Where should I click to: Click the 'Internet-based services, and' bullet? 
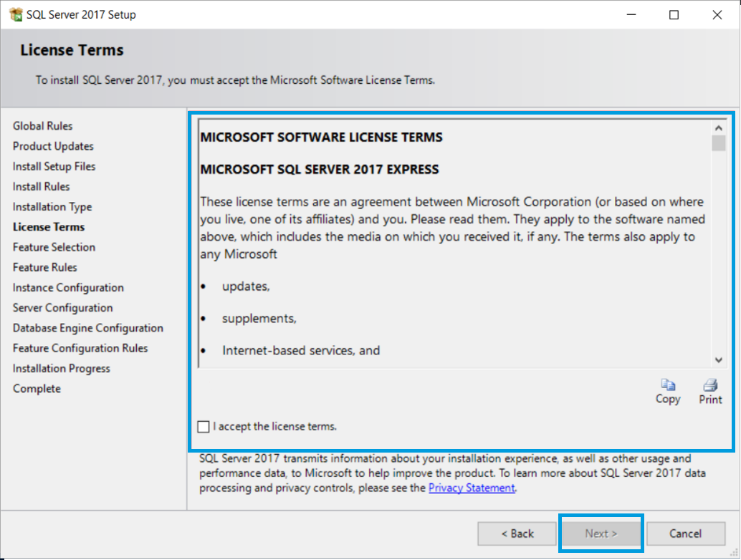tap(301, 351)
